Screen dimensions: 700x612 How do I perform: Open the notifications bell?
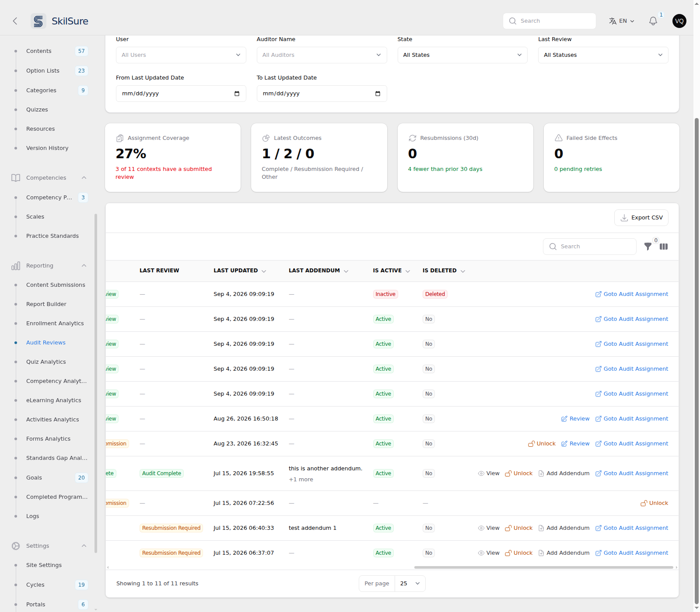tap(653, 21)
